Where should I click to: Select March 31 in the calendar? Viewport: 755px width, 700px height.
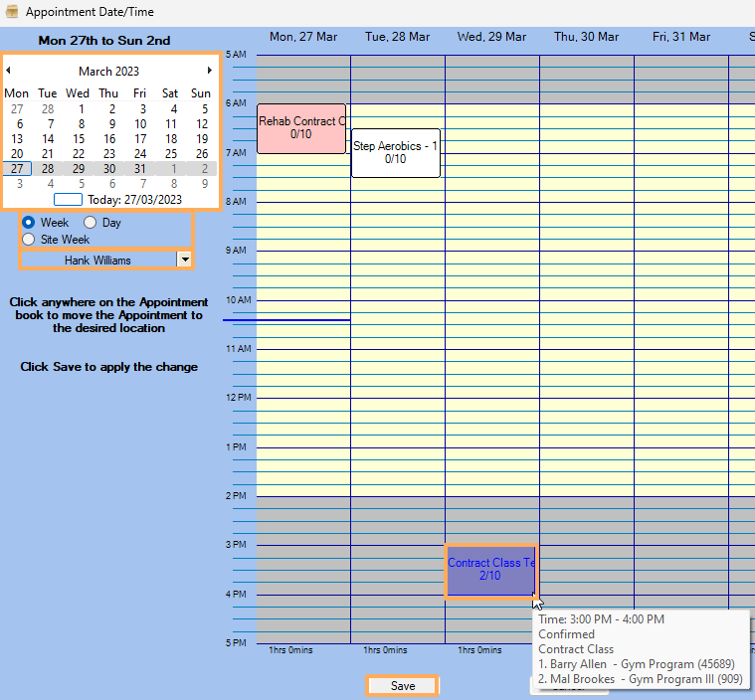140,169
